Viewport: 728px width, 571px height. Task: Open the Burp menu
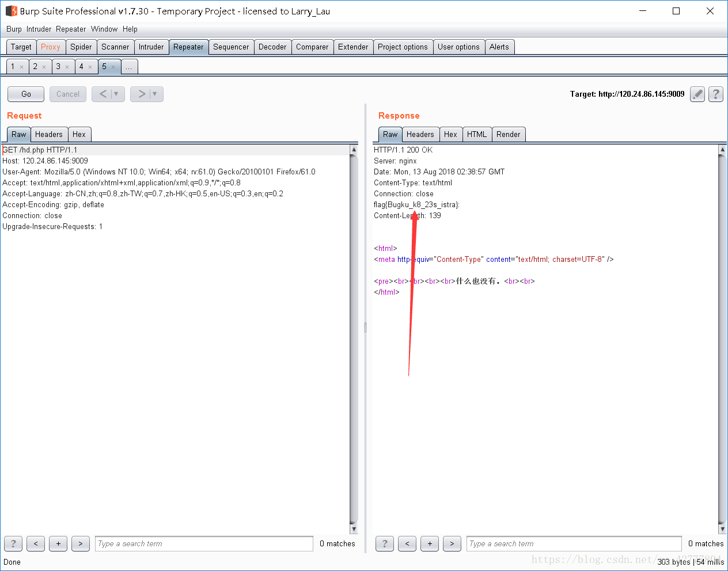tap(14, 29)
